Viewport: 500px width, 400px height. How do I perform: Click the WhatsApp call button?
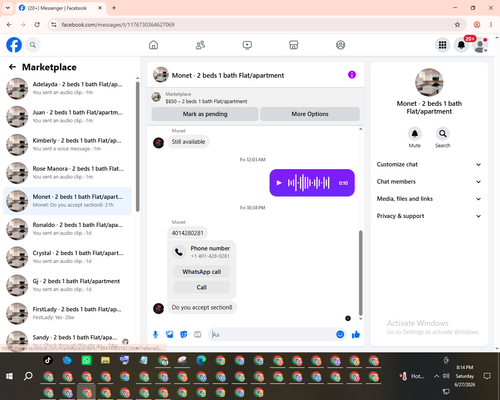point(202,272)
